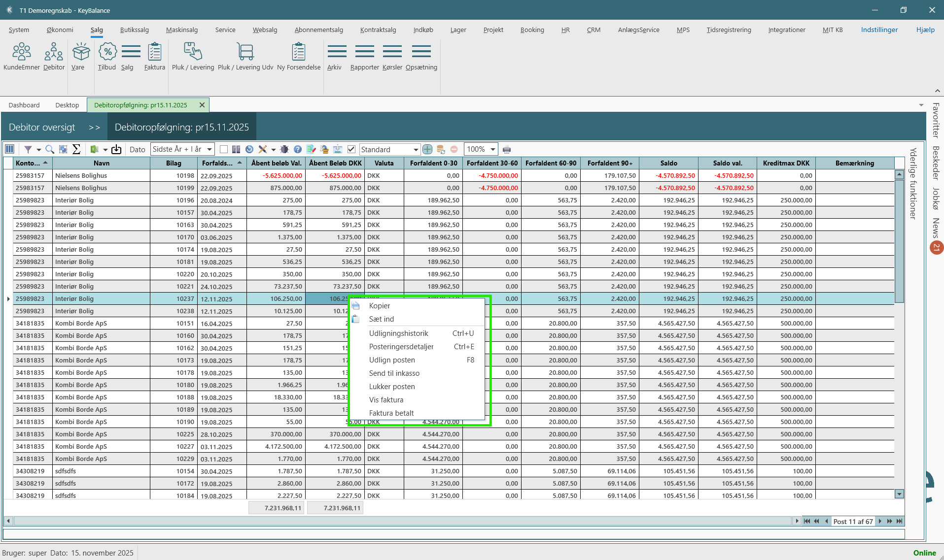Click the vertical scrollbar down arrow
Screen dimensions: 944x560
pyautogui.click(x=900, y=494)
